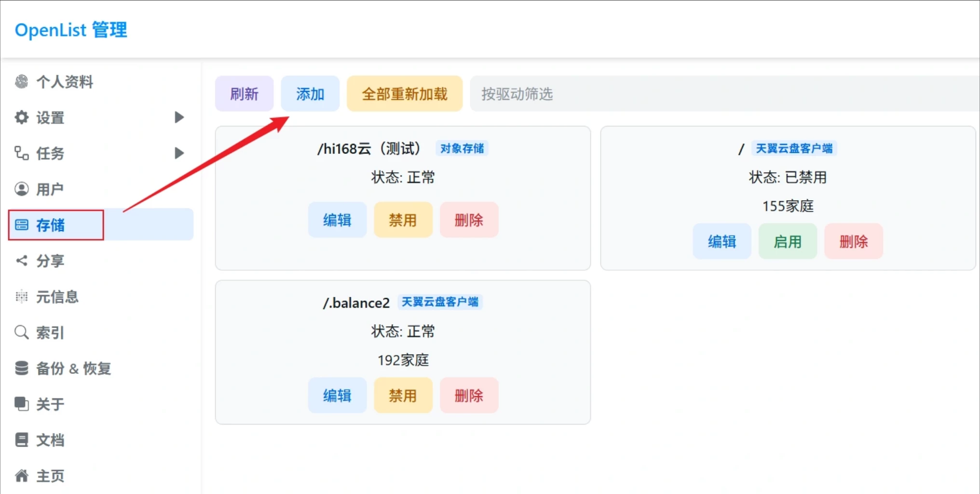This screenshot has height=494, width=980.
Task: Open the 元信息 menu item
Action: click(x=57, y=297)
